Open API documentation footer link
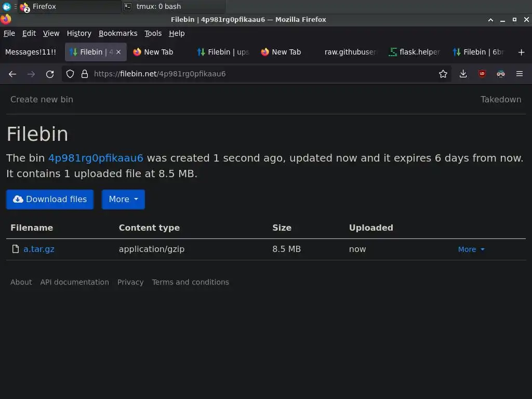 click(x=75, y=282)
